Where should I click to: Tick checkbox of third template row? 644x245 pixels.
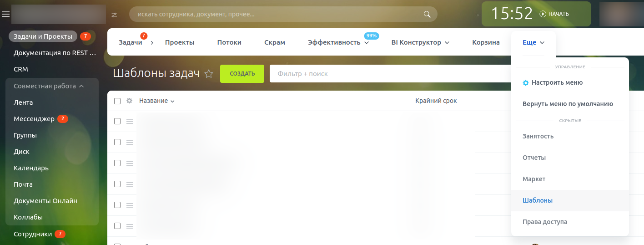tap(117, 163)
